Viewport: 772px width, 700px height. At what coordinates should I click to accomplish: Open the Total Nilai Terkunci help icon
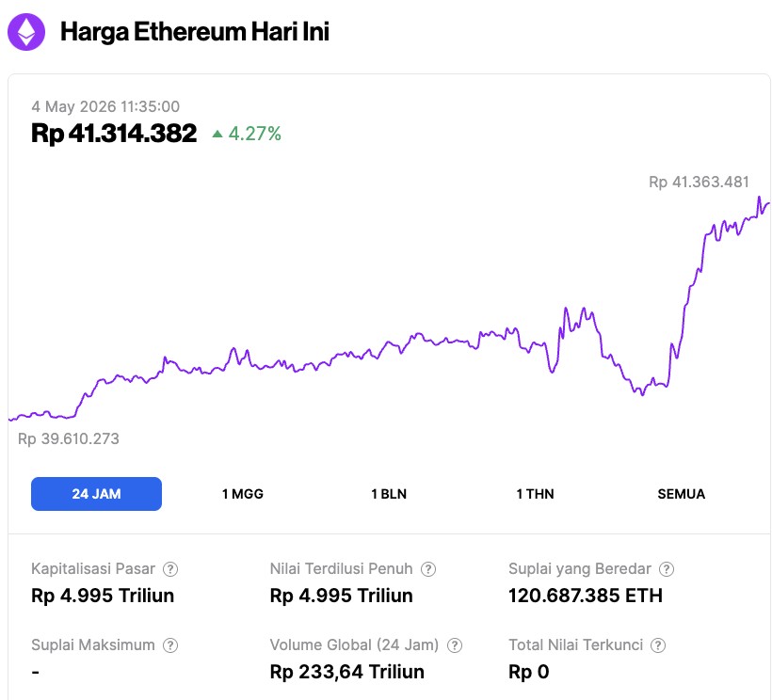click(x=658, y=645)
